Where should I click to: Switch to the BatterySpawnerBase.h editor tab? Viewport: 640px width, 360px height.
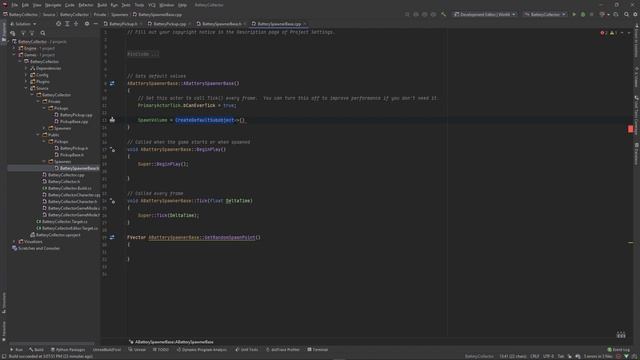222,24
